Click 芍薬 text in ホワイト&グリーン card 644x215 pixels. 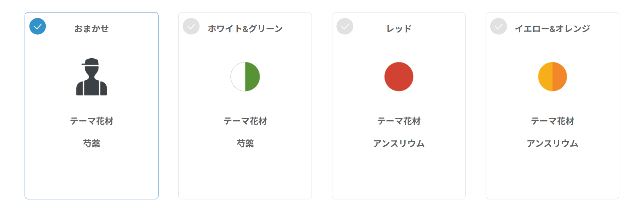click(245, 143)
